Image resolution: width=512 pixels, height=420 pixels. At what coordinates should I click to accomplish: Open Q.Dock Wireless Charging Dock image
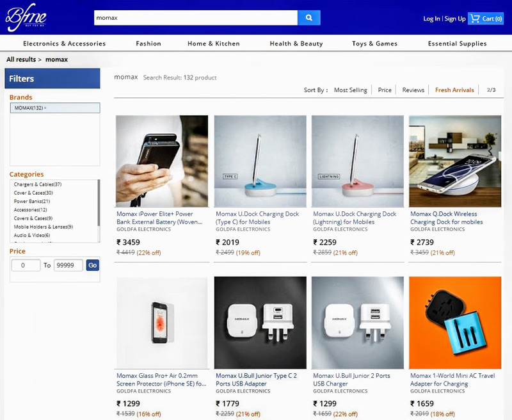(x=455, y=161)
